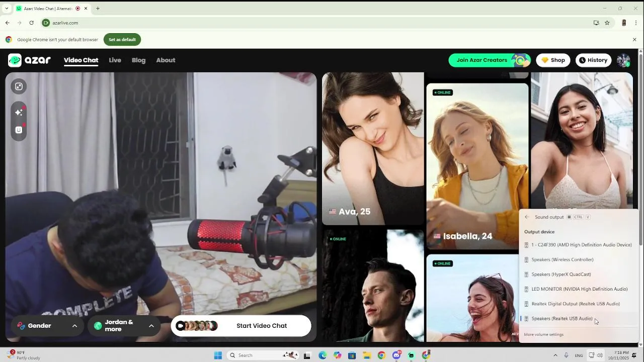Select 1 - C24F390 AMD audio output
This screenshot has width=644, height=362.
pyautogui.click(x=579, y=245)
